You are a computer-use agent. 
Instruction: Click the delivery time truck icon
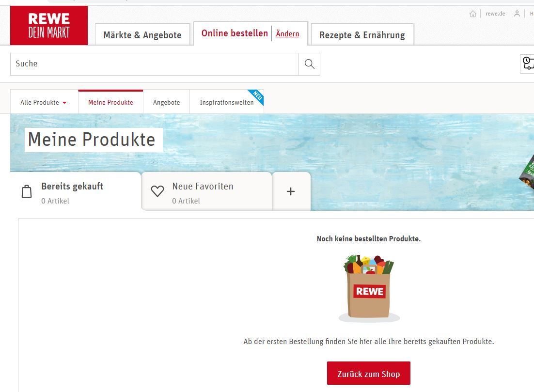coord(528,63)
